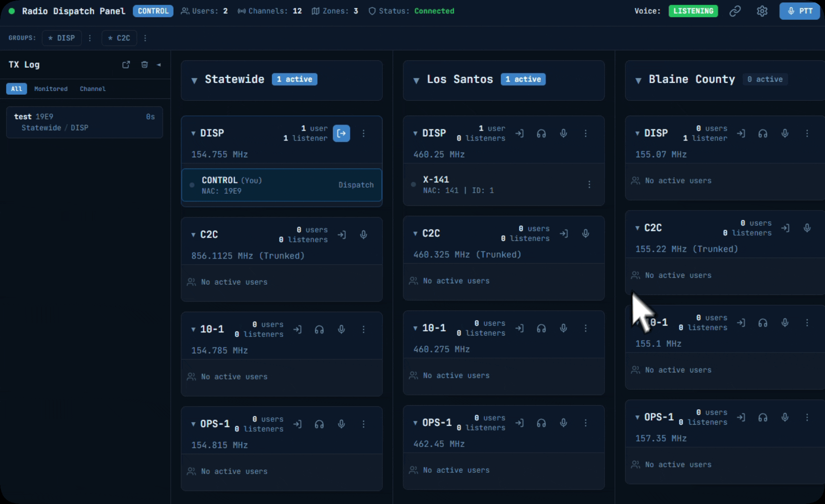Collapse the Los Santos C2C channel
Viewport: 825px width, 504px height.
click(x=415, y=233)
